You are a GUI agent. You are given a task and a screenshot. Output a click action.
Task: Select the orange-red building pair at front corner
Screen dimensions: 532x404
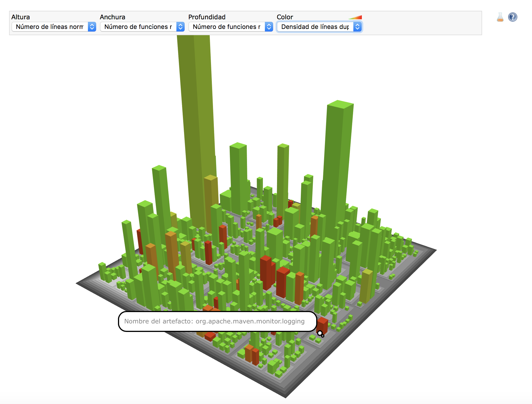pos(252,355)
